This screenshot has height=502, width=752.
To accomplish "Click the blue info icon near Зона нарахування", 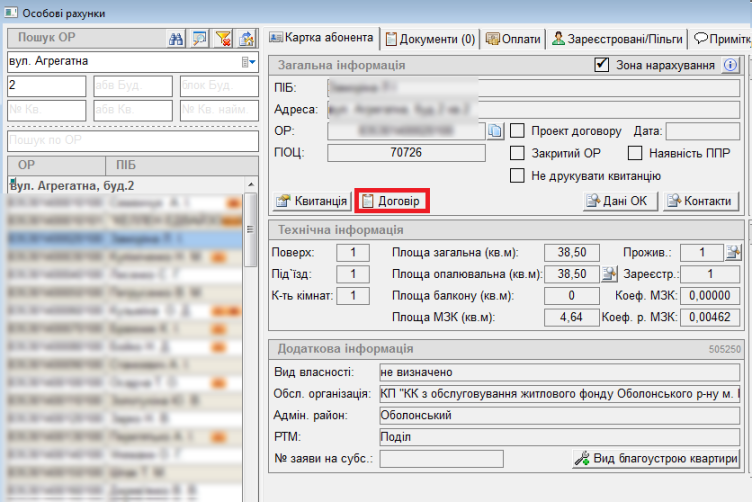I will click(731, 66).
